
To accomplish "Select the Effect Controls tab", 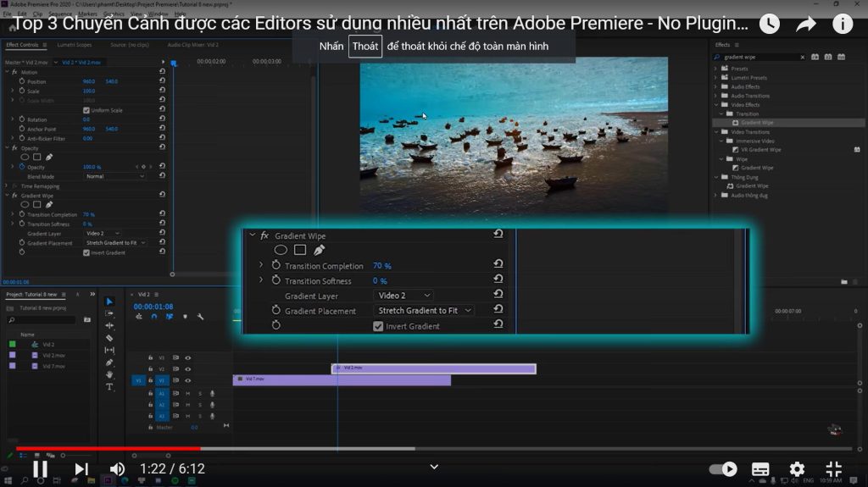I will 22,45.
